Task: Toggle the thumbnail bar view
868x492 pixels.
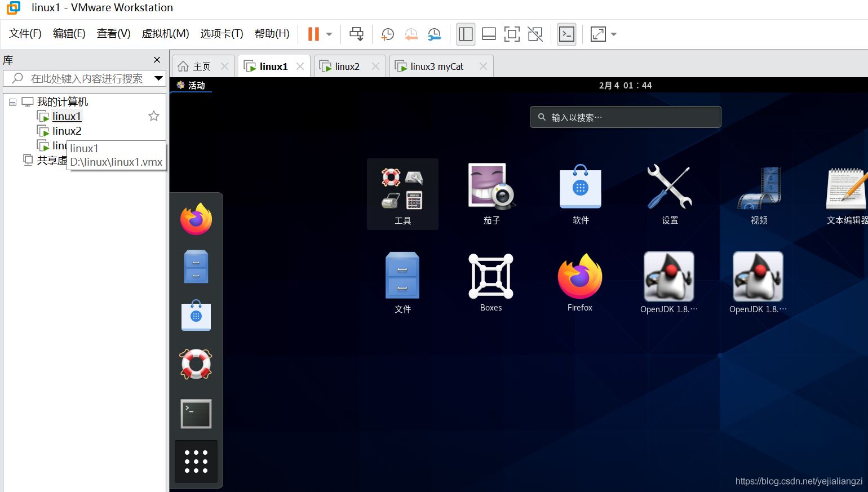Action: click(x=489, y=34)
